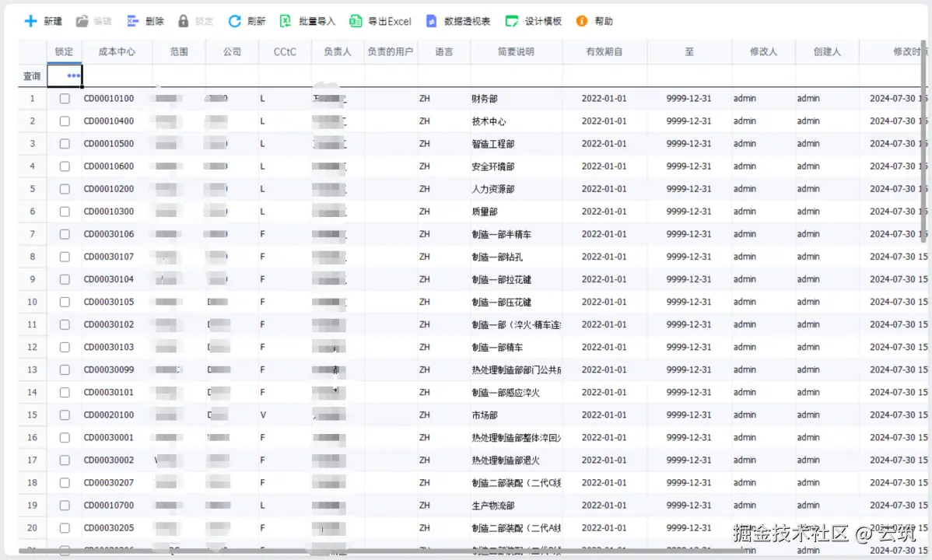Screen dimensions: 932x560
Task: Open 数据透视表 from toolbar
Action: (468, 22)
